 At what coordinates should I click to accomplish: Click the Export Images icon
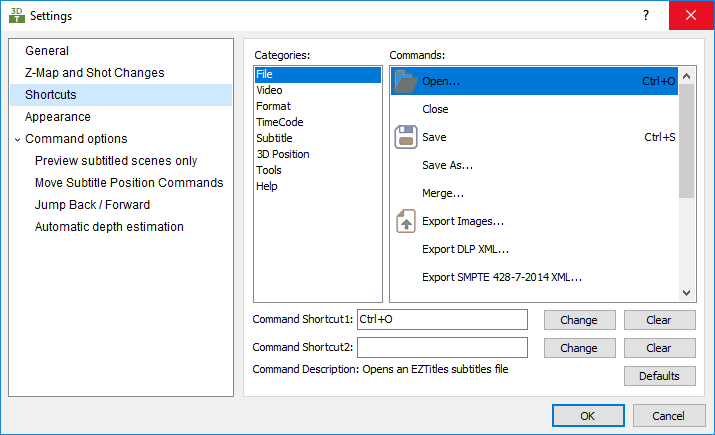pos(406,221)
